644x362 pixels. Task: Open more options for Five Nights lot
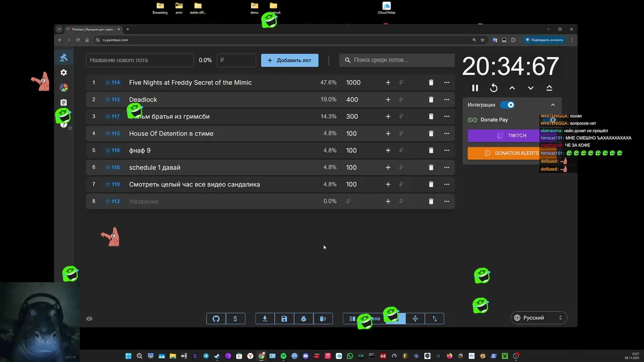(x=447, y=82)
